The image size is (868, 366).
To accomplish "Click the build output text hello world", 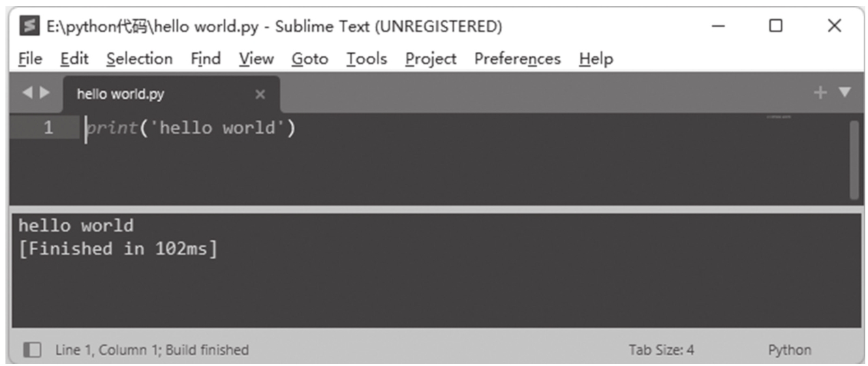I will [76, 226].
